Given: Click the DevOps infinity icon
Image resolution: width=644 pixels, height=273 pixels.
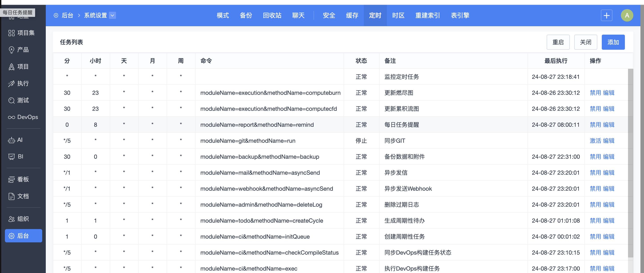Looking at the screenshot, I should pyautogui.click(x=12, y=117).
